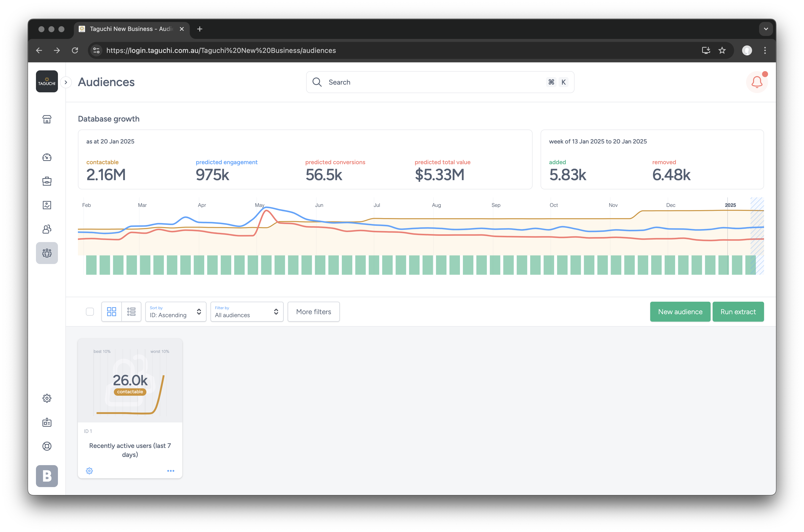Click the 2025 marker on the growth chart

click(x=730, y=205)
